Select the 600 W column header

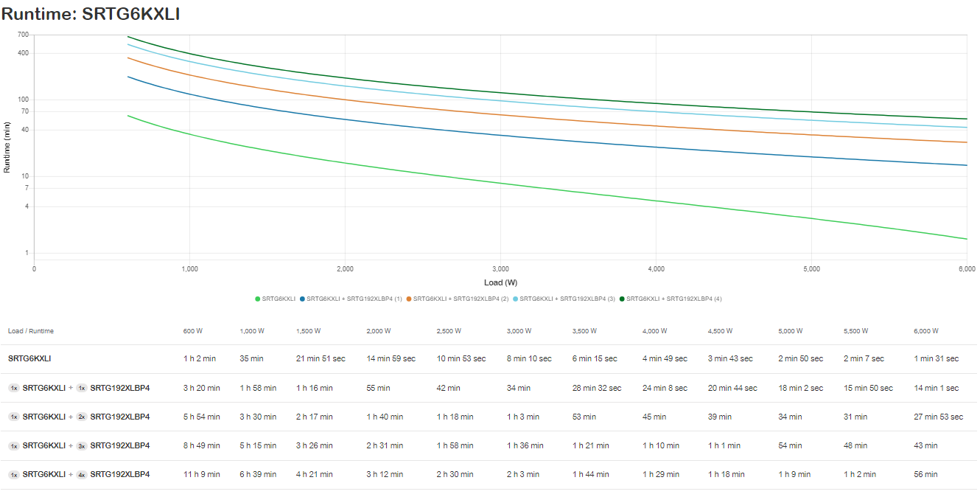193,331
